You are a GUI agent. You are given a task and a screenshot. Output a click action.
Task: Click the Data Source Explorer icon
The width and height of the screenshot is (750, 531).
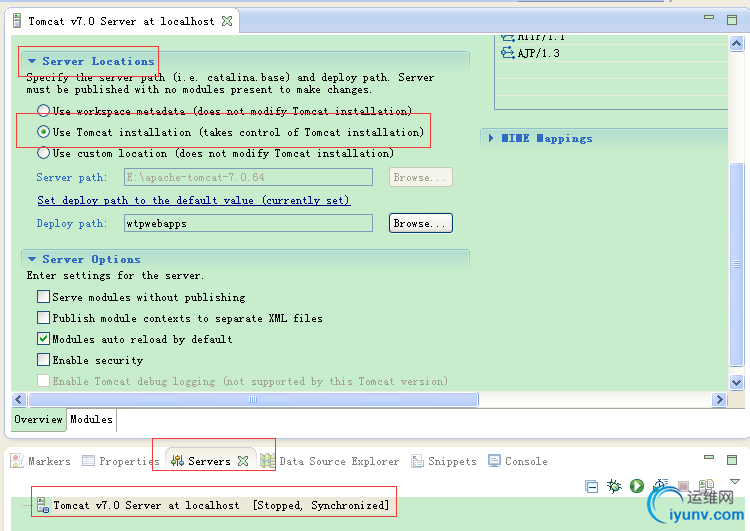tap(268, 461)
